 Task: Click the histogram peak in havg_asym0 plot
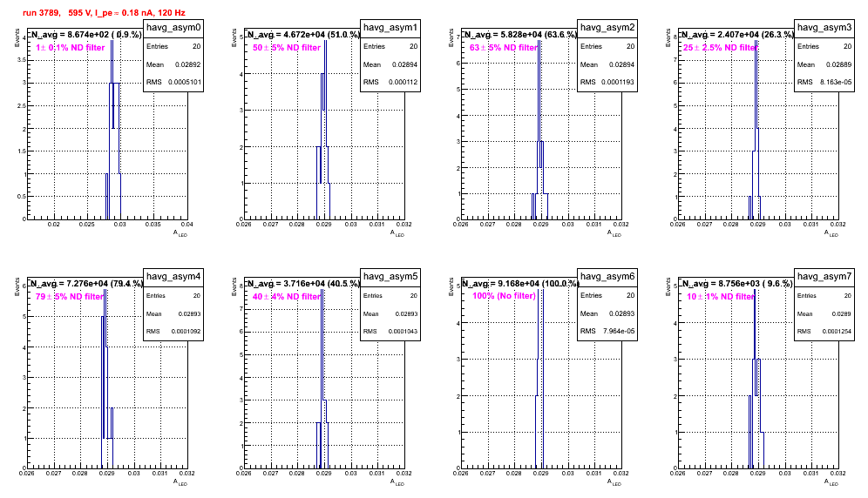(112, 61)
